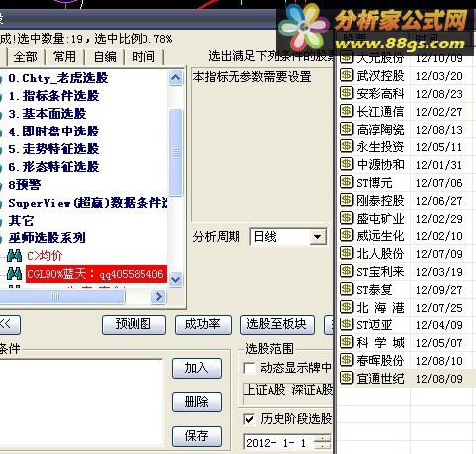
Task: Click the date spinner arrows beside 2012-1-1
Action: click(323, 443)
